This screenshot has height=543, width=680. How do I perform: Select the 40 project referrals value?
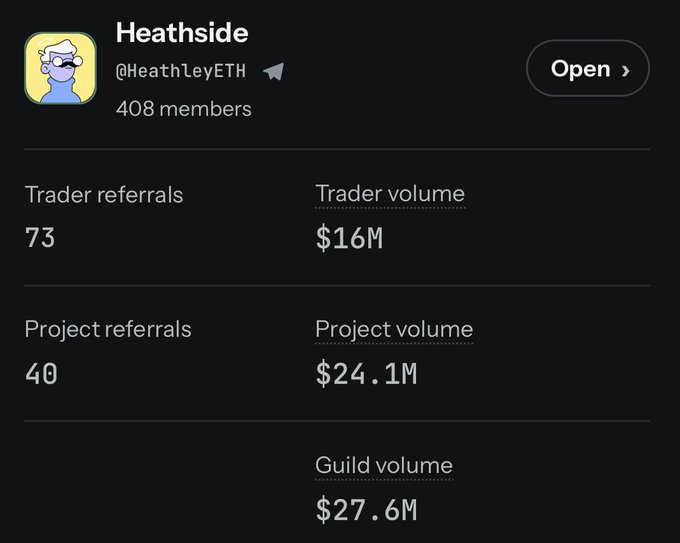41,373
